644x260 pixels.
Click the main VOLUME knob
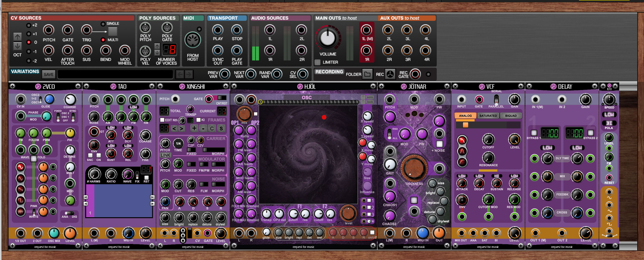click(x=328, y=38)
